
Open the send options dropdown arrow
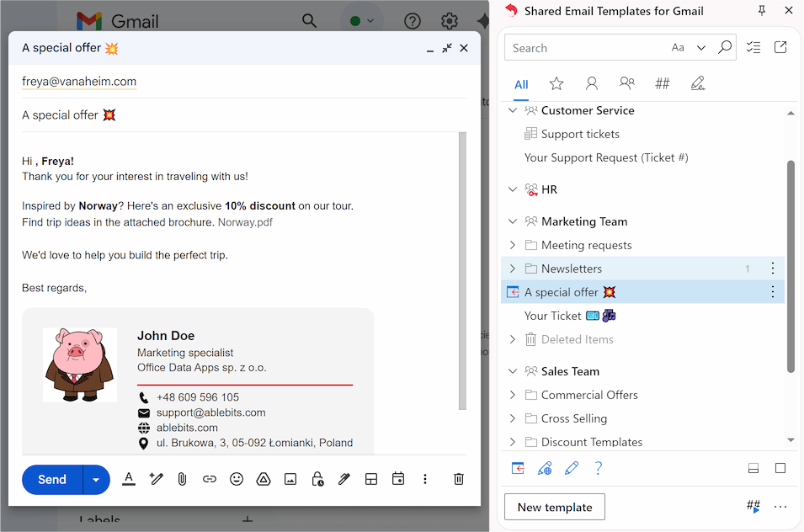tap(96, 480)
